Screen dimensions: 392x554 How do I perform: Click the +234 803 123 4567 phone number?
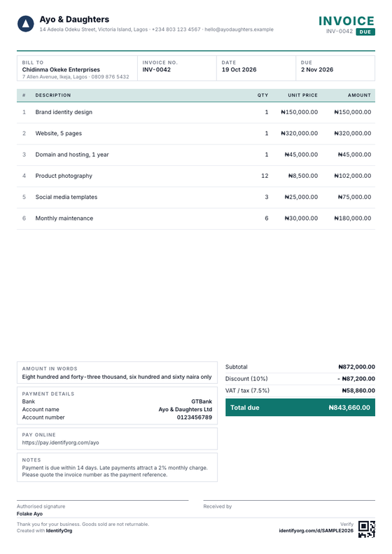176,29
